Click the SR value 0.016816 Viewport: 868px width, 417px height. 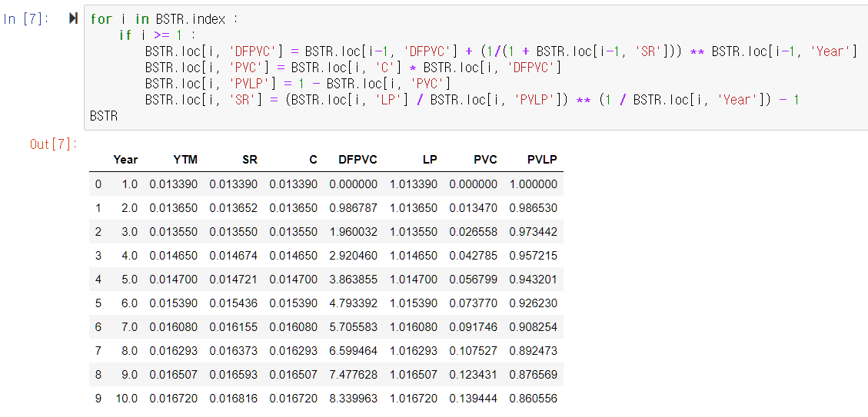click(x=234, y=399)
